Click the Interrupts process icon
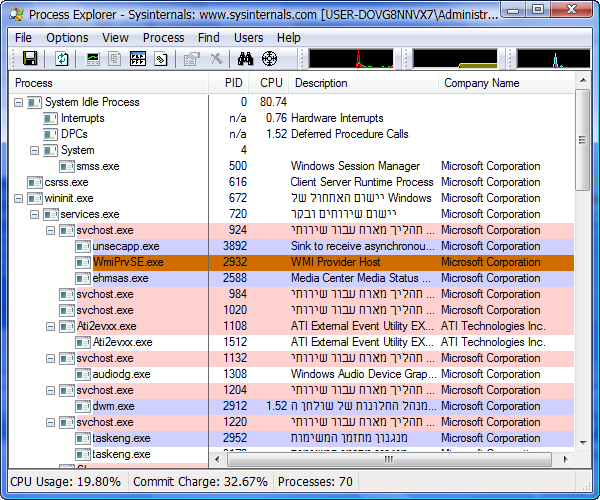Viewport: 600px width, 500px height. coord(51,119)
